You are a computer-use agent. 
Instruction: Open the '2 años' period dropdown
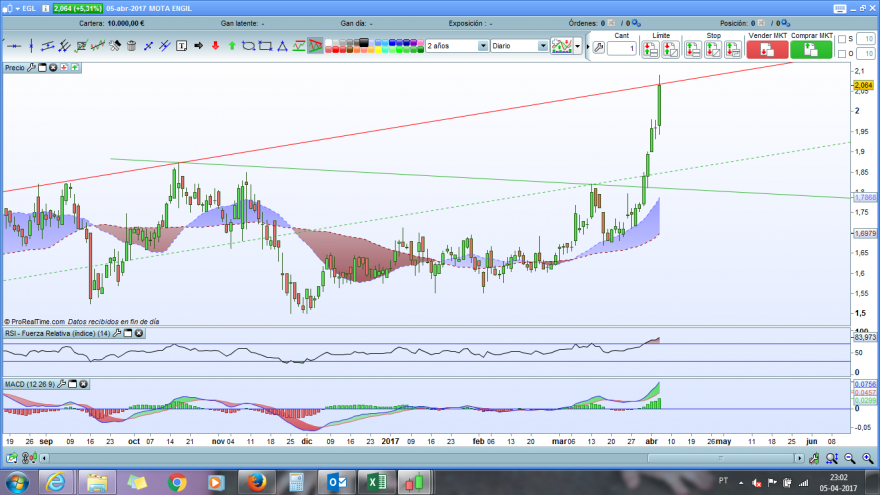click(457, 46)
